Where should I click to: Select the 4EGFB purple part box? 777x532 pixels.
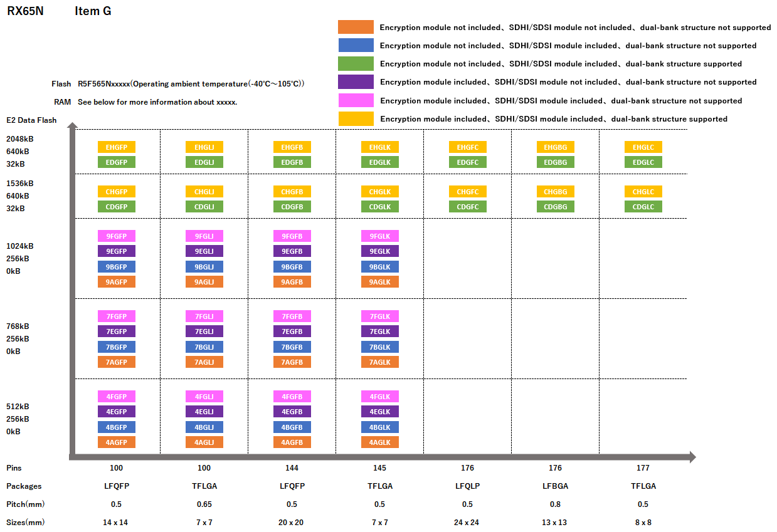click(x=292, y=412)
